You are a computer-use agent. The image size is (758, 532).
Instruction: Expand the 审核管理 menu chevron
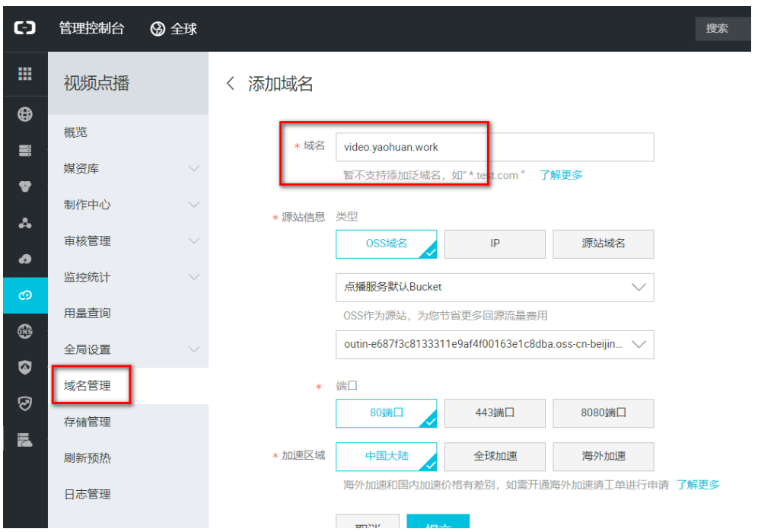coord(194,241)
